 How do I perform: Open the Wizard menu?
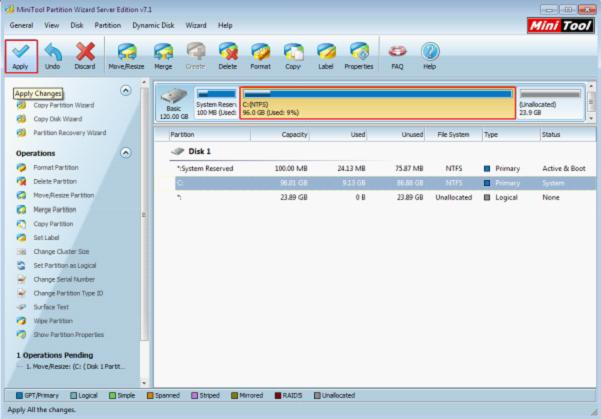point(196,25)
